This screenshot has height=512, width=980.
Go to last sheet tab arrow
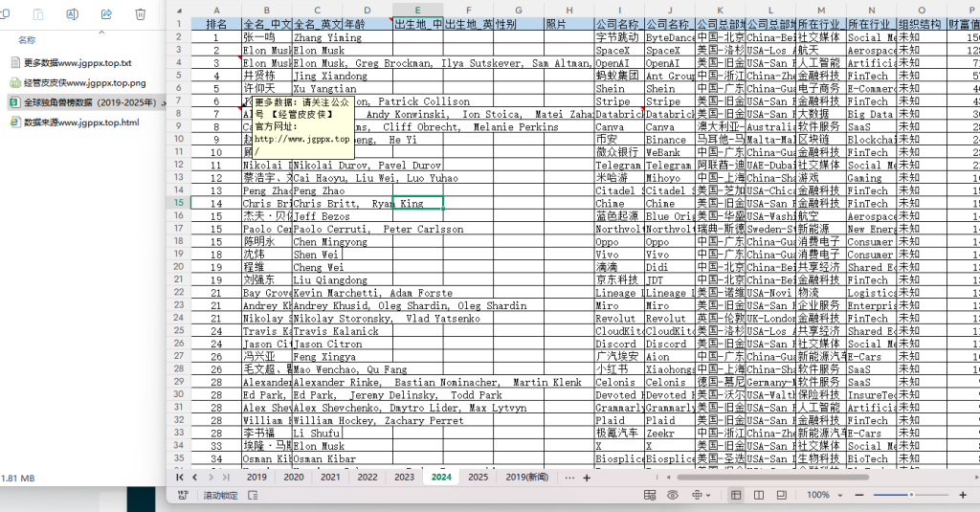[x=226, y=478]
